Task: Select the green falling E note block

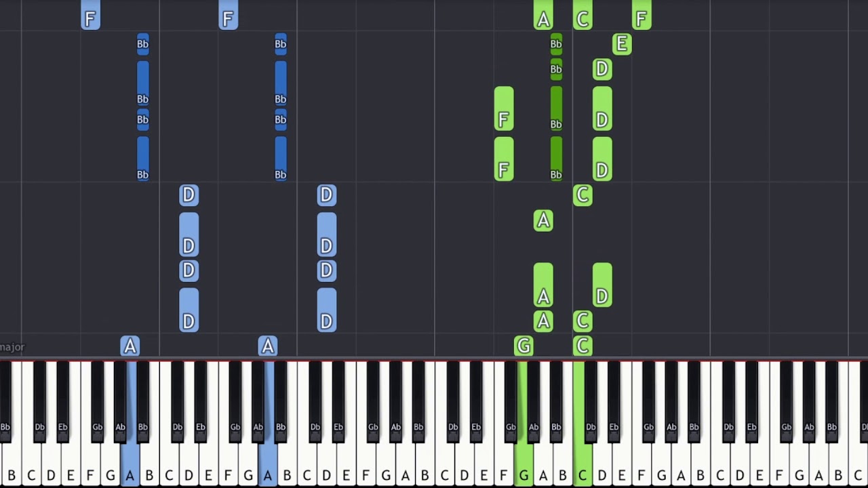Action: pos(622,44)
